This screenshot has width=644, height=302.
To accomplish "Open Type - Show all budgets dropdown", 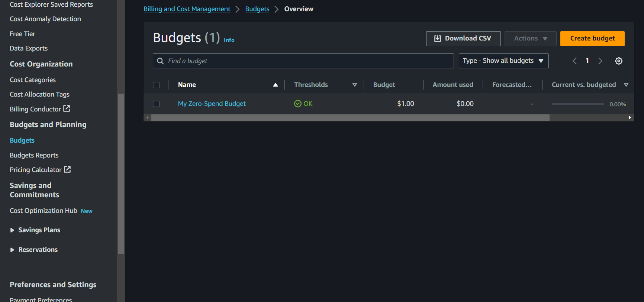I will (503, 61).
